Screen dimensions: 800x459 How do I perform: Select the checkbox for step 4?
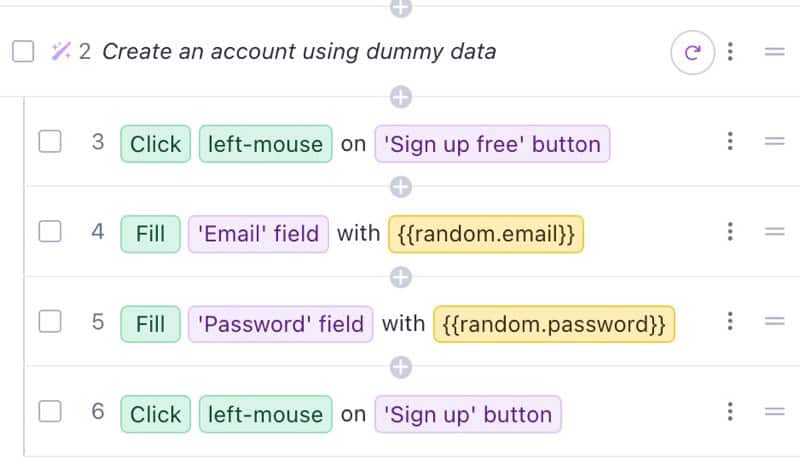tap(50, 232)
